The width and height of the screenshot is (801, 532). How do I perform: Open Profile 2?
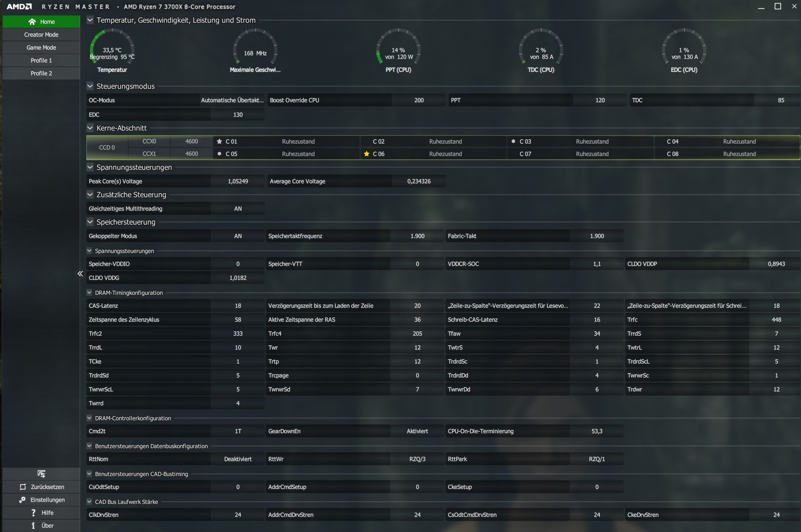click(x=41, y=73)
